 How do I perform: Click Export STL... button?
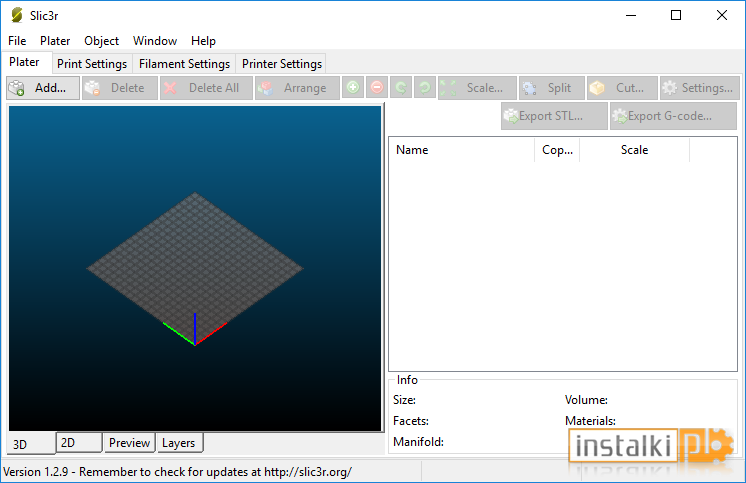(x=554, y=116)
